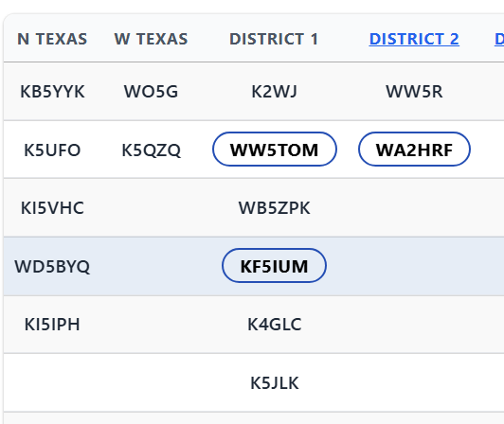This screenshot has width=504, height=424.
Task: Click the DISTRICT 1 column header
Action: point(274,39)
